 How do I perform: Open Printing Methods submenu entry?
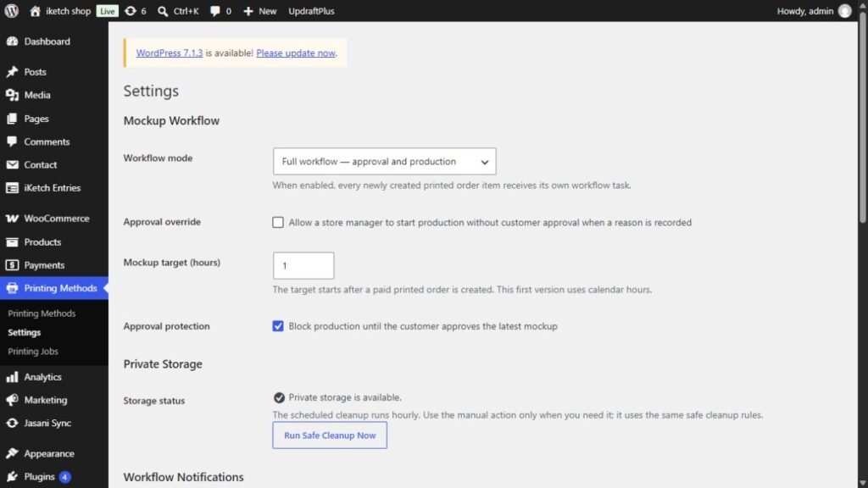42,313
